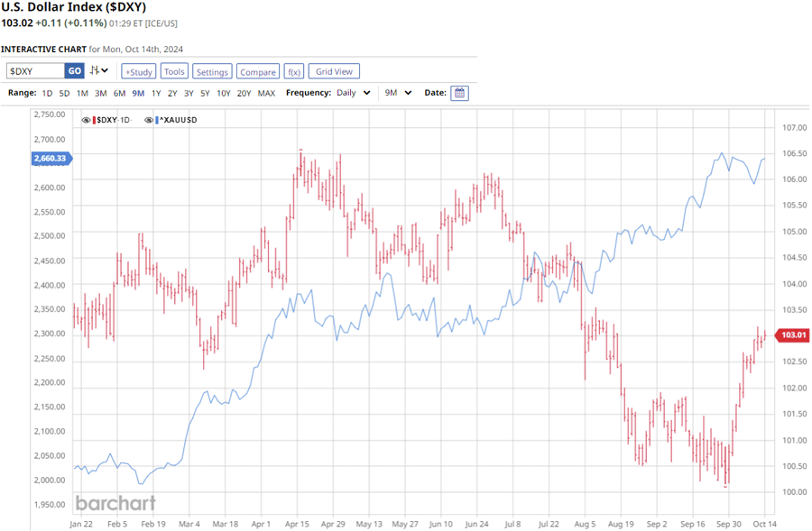Viewport: 812px width, 531px height.
Task: Open the chart type bar-style dropdown
Action: pos(99,71)
